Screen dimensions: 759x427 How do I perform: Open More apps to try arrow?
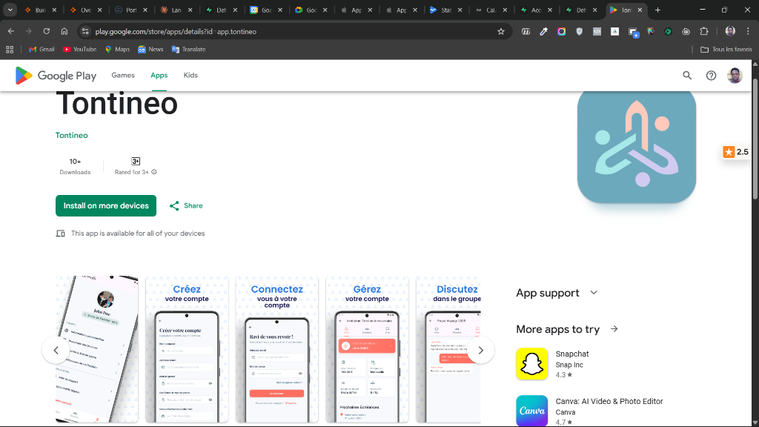(614, 329)
